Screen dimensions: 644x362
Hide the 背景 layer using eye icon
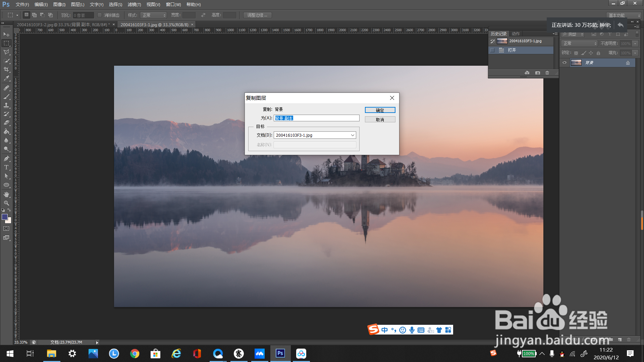[565, 63]
